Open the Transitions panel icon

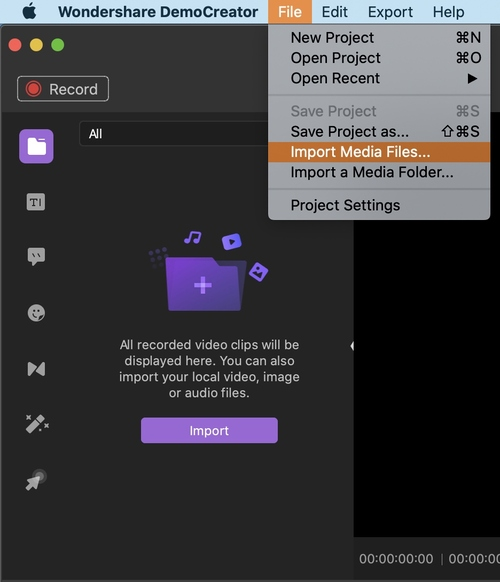pos(36,369)
